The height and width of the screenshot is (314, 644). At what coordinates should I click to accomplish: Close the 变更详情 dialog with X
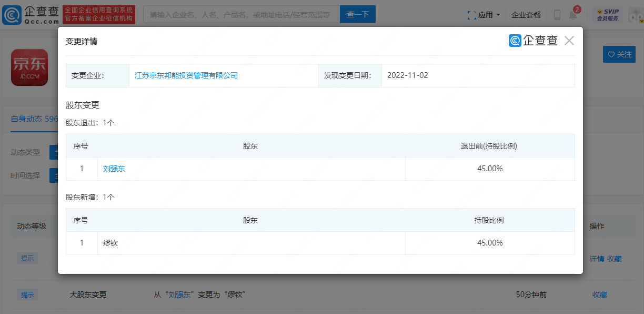(x=569, y=41)
